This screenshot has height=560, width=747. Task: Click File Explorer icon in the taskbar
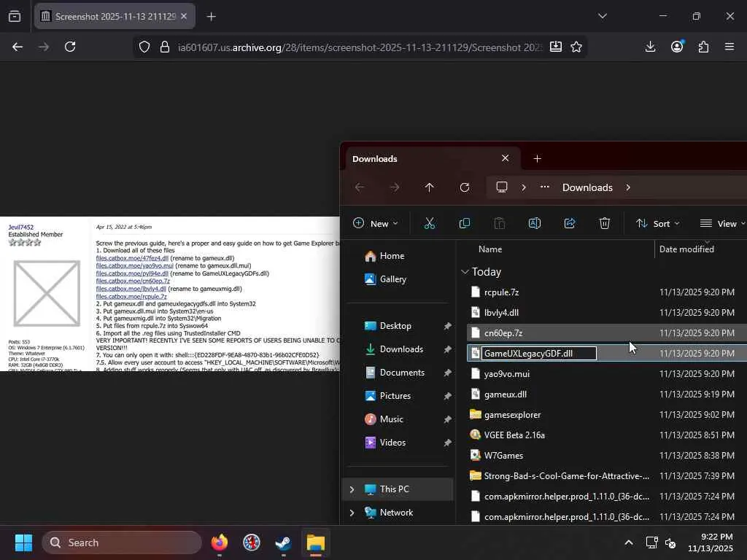pyautogui.click(x=315, y=542)
